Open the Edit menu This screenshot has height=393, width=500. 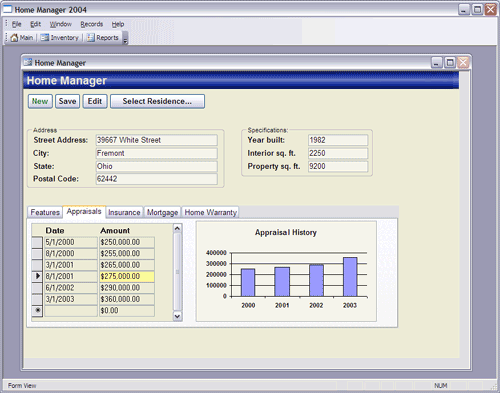pyautogui.click(x=35, y=24)
